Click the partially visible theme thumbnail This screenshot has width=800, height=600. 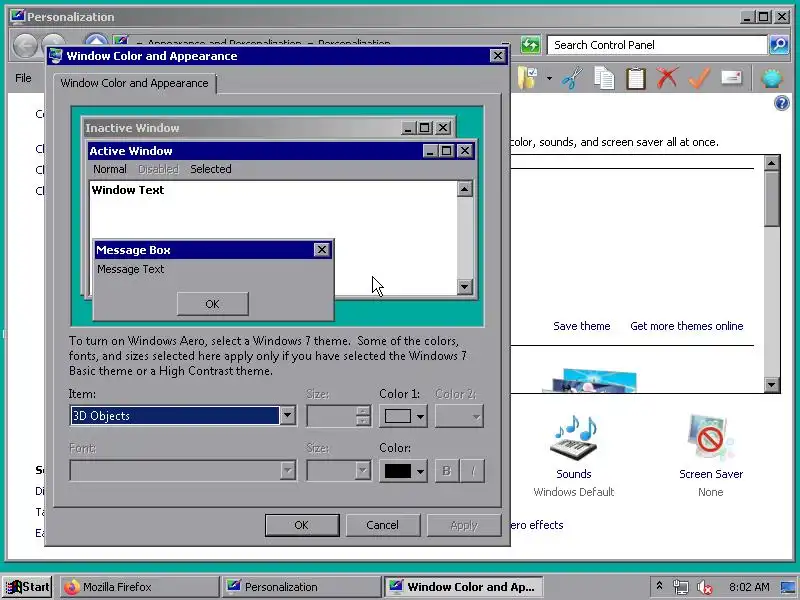click(590, 381)
